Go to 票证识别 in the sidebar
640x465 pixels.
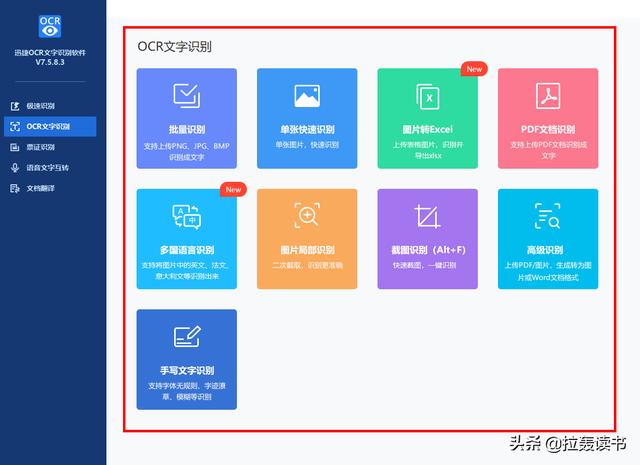point(41,147)
